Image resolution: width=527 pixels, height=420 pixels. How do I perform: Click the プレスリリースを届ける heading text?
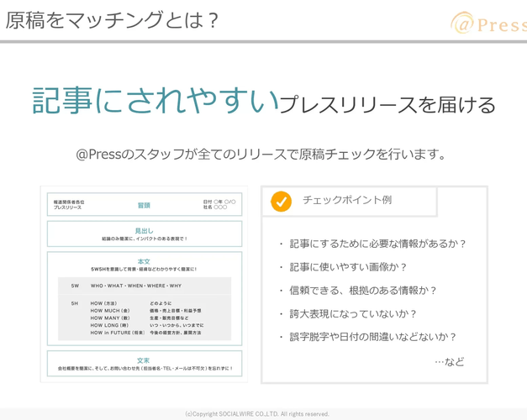coord(387,104)
